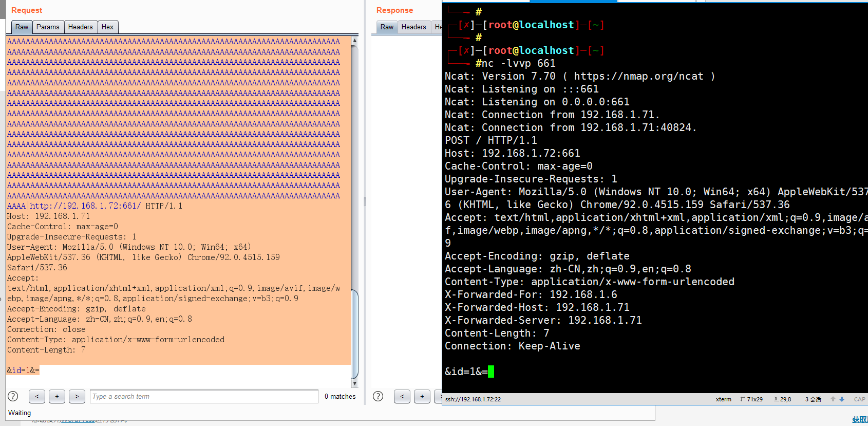Click CAP indicator in terminal status bar
This screenshot has width=868, height=426.
(x=860, y=399)
